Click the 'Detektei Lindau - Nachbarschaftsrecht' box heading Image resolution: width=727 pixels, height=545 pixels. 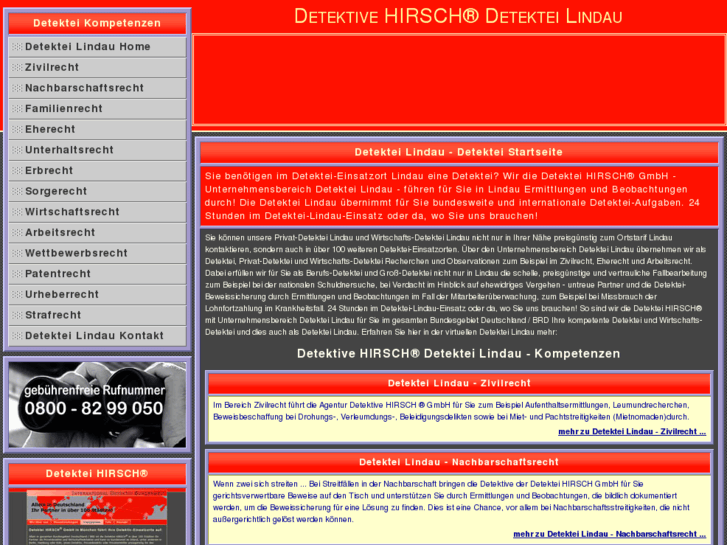[459, 462]
